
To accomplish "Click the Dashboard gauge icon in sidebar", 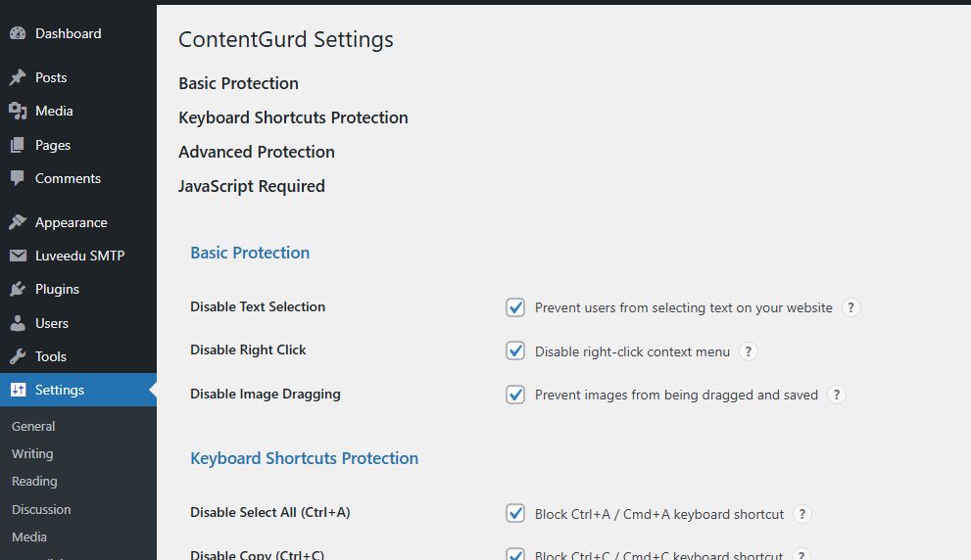I will click(x=18, y=33).
